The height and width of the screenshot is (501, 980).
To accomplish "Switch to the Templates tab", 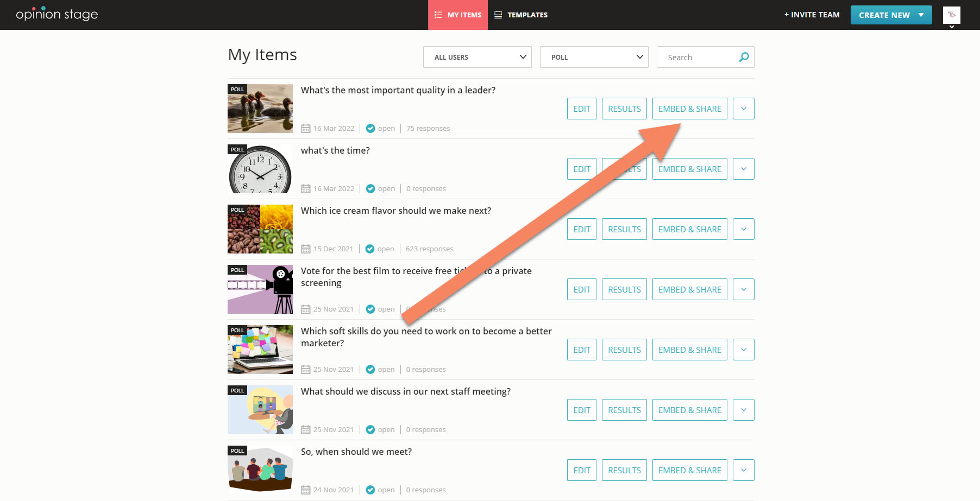I will pos(521,15).
